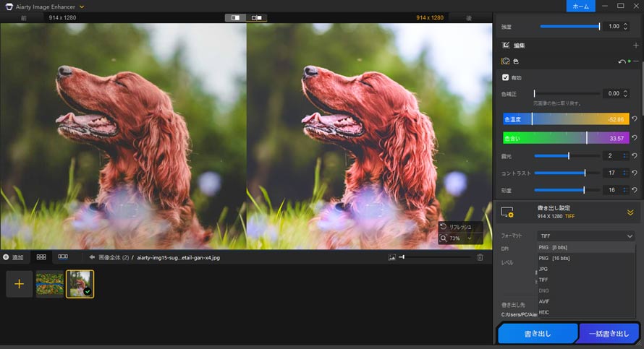Select the dog photo thumbnail

pyautogui.click(x=80, y=284)
